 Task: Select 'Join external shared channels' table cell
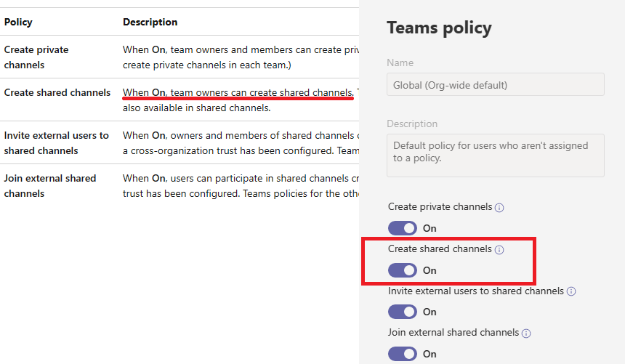coord(50,186)
